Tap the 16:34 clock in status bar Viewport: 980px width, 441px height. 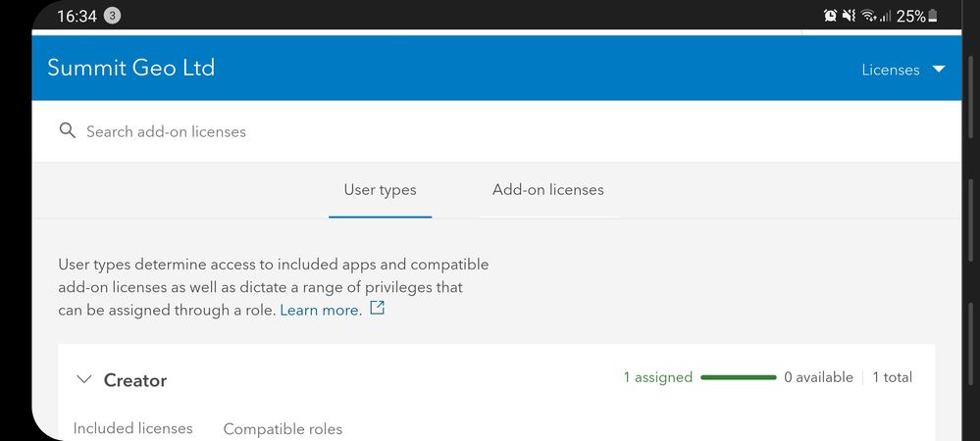point(77,16)
